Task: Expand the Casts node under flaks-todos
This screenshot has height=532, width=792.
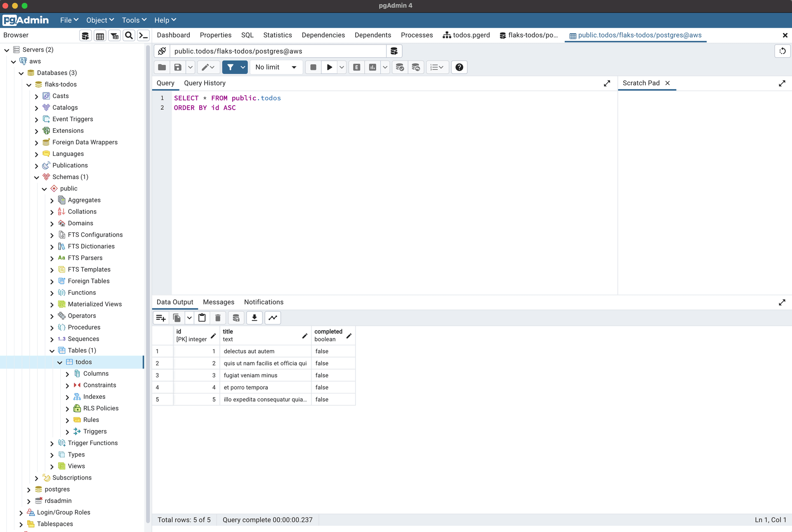Action: click(x=36, y=96)
